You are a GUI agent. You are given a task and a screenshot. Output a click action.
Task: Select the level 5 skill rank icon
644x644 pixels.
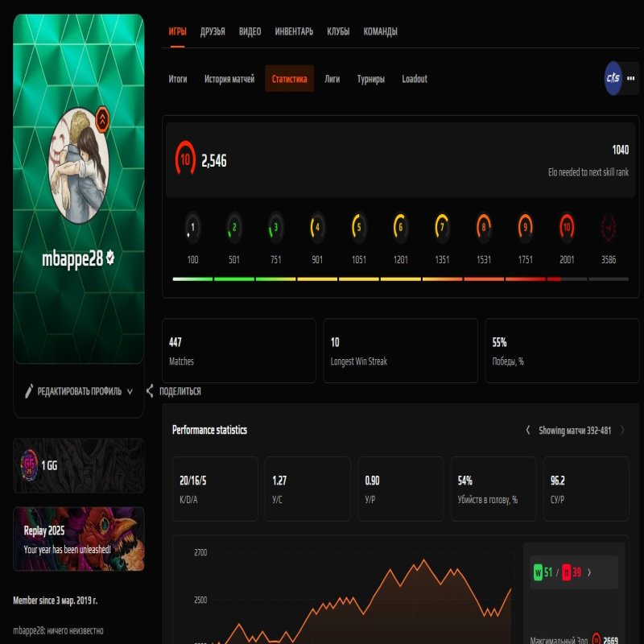coord(359,228)
